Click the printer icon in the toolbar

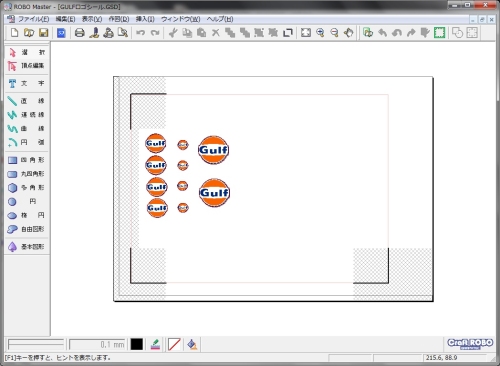(79, 33)
